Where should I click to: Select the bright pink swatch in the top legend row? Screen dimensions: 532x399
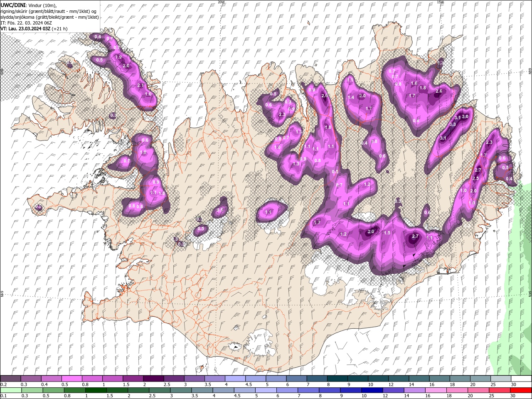pos(71,379)
